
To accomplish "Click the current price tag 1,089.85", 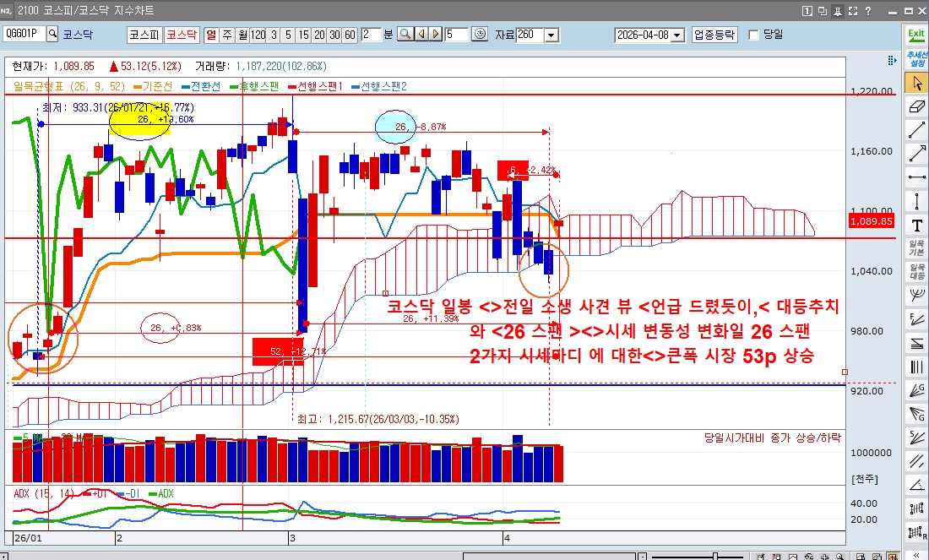I will [872, 221].
